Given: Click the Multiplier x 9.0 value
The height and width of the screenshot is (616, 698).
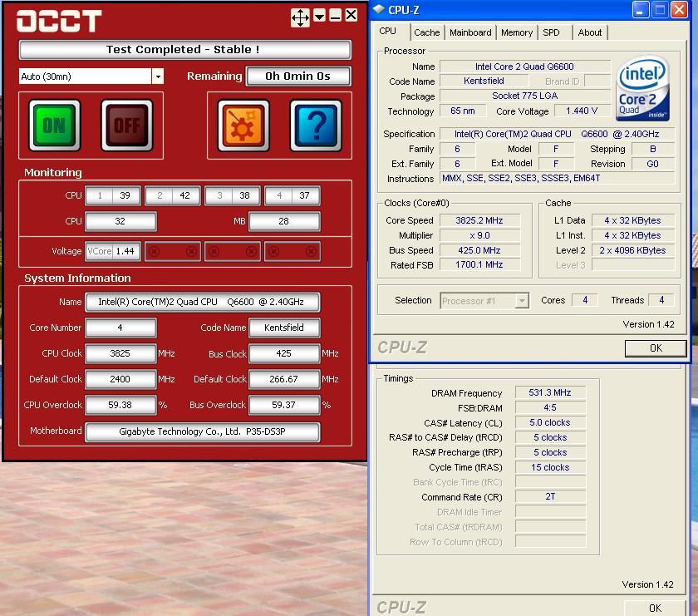Looking at the screenshot, I should click(479, 235).
